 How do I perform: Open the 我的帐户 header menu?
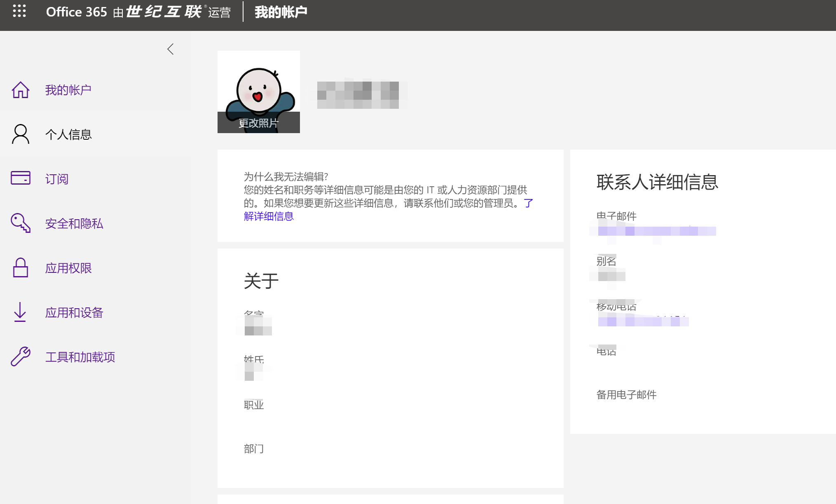[x=281, y=12]
